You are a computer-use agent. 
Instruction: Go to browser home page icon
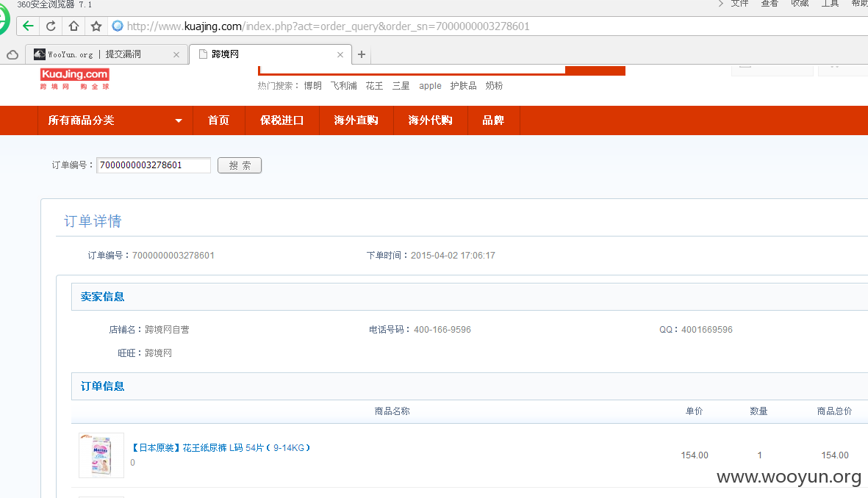[73, 26]
